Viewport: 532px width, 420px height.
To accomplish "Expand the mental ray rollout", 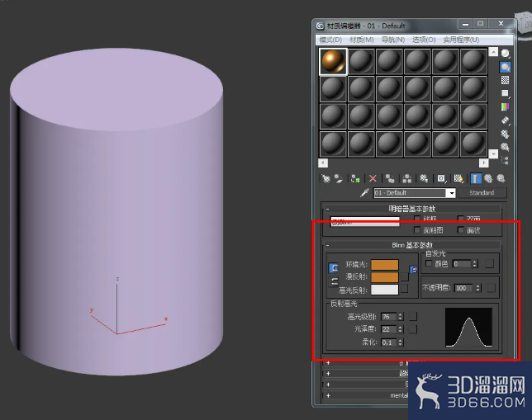I will tap(328, 395).
